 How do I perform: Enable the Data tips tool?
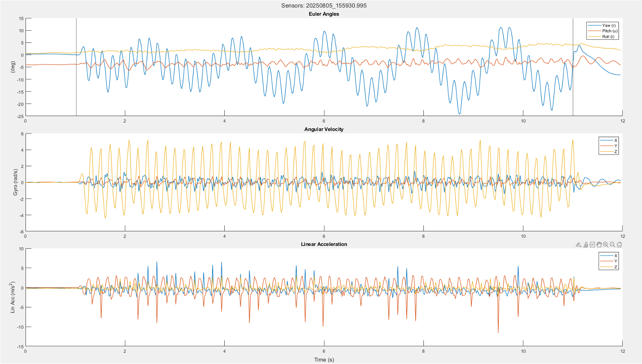point(592,245)
